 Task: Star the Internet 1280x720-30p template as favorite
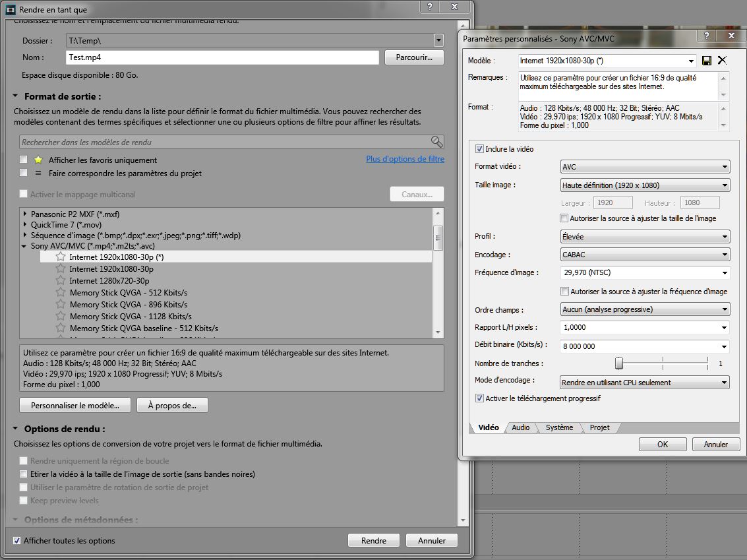pyautogui.click(x=61, y=281)
